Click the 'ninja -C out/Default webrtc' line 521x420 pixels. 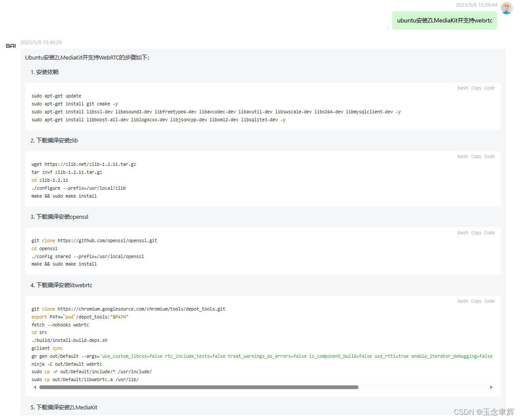[x=67, y=364]
